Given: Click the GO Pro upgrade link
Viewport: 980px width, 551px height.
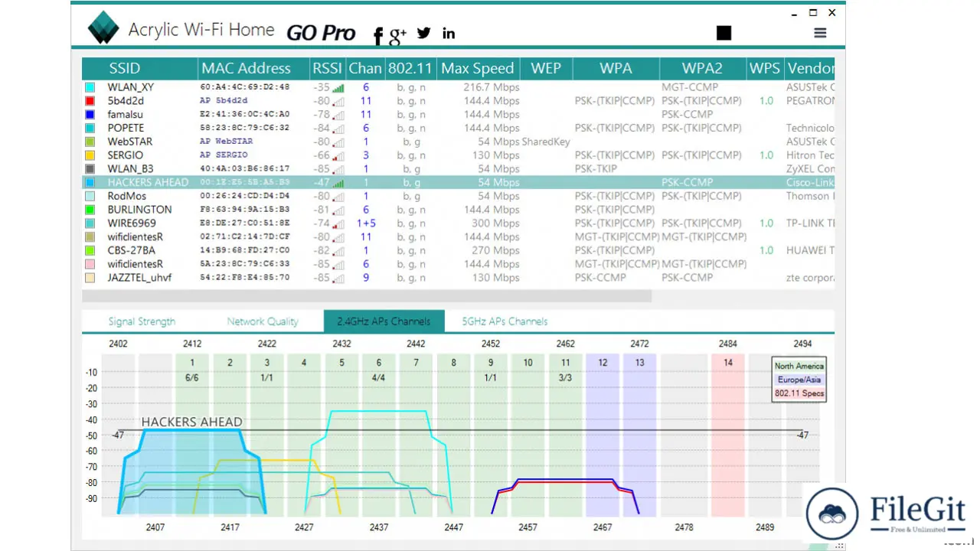Looking at the screenshot, I should pyautogui.click(x=321, y=33).
